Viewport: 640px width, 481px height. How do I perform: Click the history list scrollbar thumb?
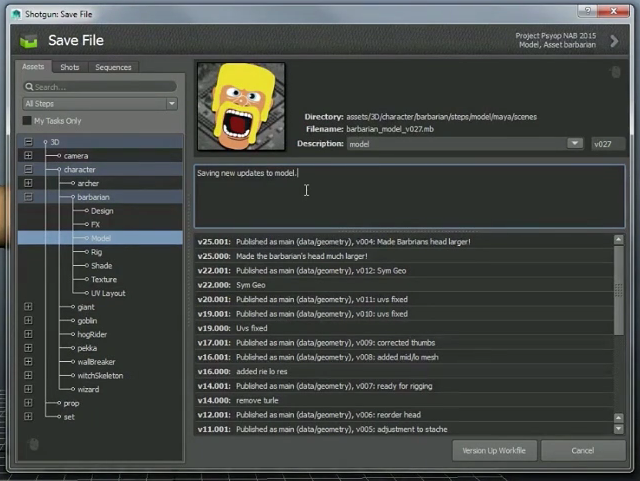point(618,290)
